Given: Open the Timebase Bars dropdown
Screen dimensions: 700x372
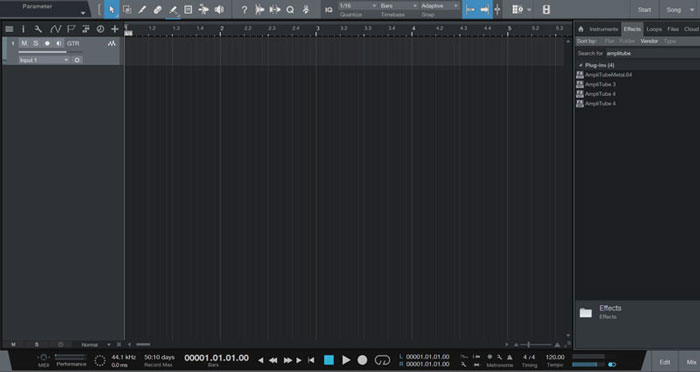Looking at the screenshot, I should 398,6.
